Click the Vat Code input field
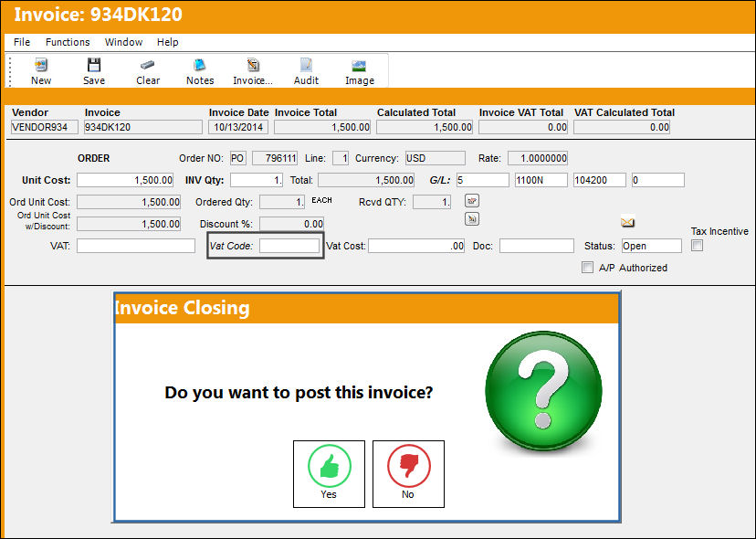 click(289, 246)
